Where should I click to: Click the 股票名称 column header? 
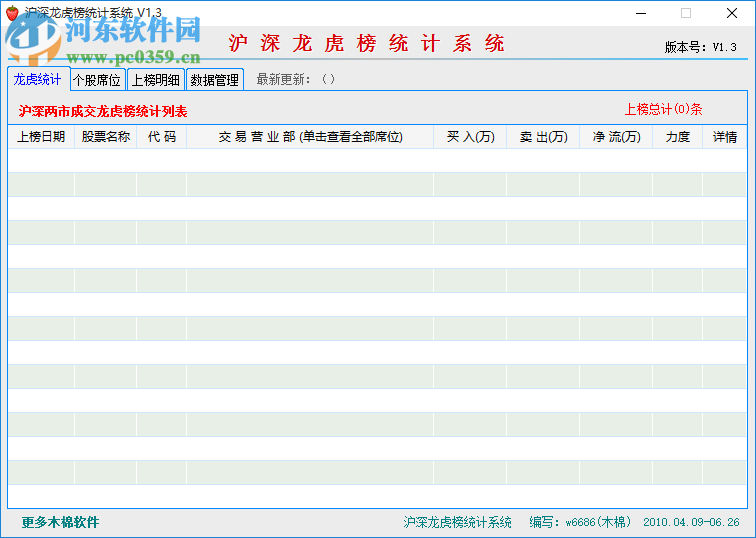106,137
